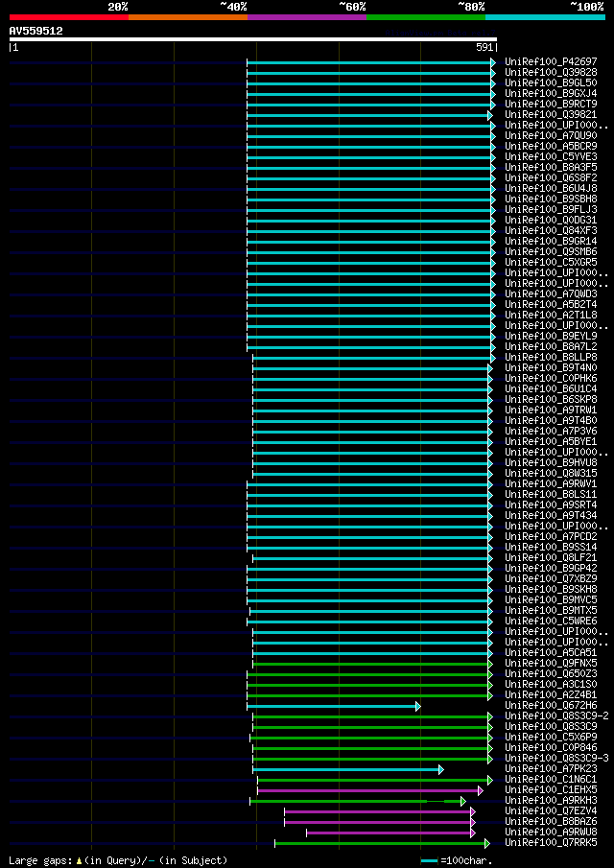The image size is (614, 868).
Task: Select the UniRef100_C0PHK6 label
Action: pyautogui.click(x=551, y=378)
